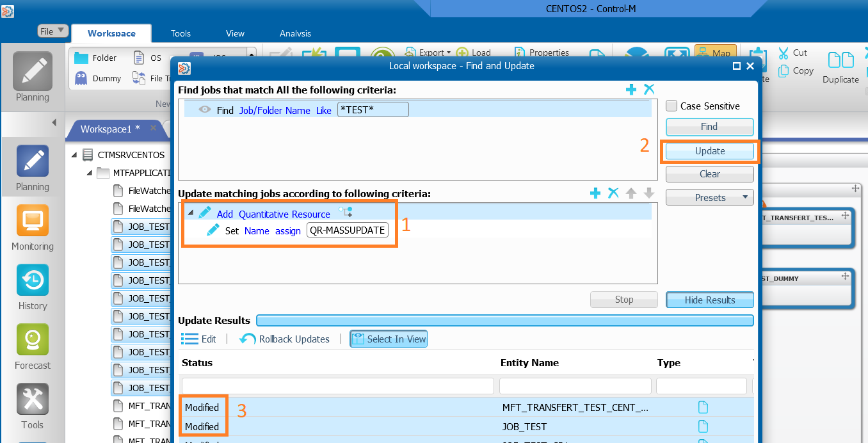868x443 pixels.
Task: Open the Job/Folder Name field selector
Action: [x=275, y=110]
